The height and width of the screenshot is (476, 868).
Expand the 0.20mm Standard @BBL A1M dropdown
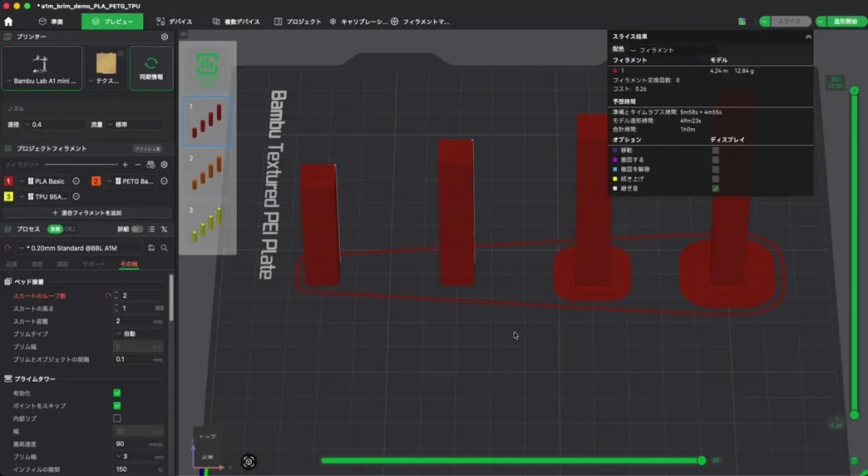click(x=80, y=248)
